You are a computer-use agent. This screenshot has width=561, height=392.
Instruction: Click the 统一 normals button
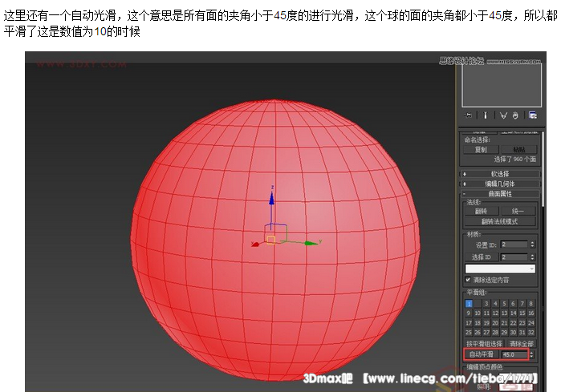(x=518, y=211)
